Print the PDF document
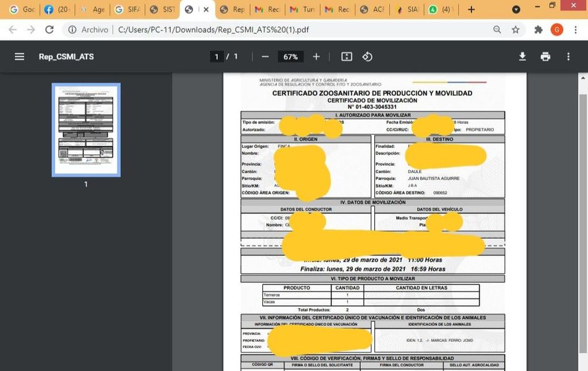Screen dimensions: 588x371 click(545, 56)
